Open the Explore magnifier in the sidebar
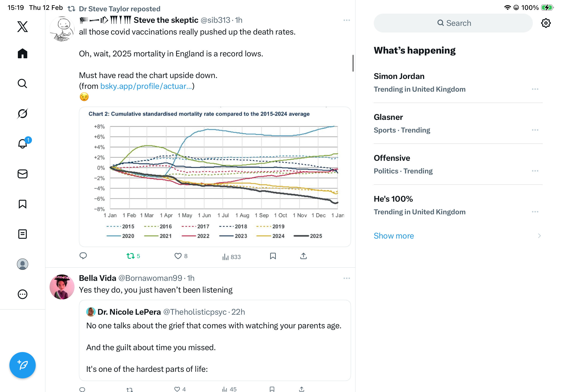The height and width of the screenshot is (392, 561). tap(23, 83)
